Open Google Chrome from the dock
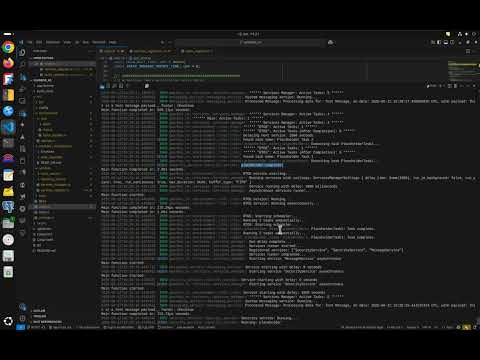This screenshot has width=480, height=360. pyautogui.click(x=8, y=47)
